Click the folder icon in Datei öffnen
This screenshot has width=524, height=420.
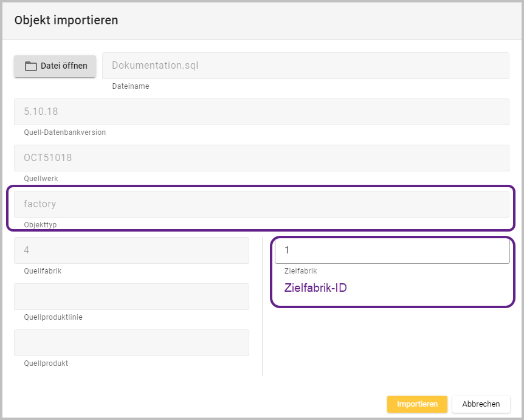click(31, 66)
